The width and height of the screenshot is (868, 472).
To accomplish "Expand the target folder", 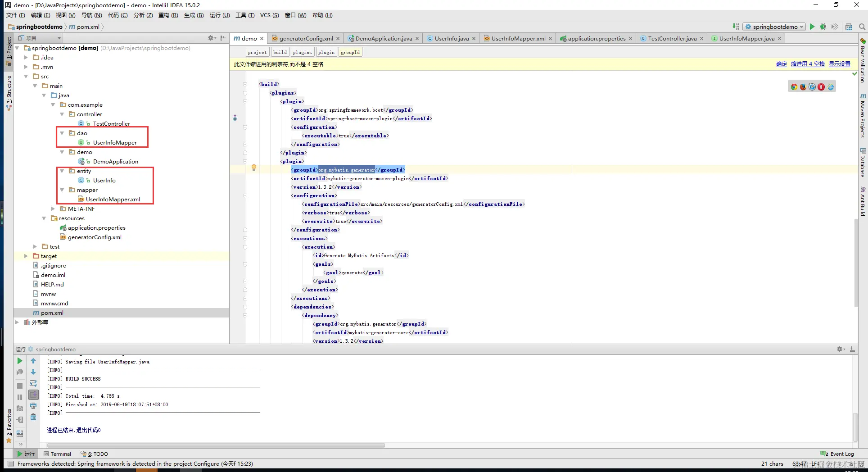I will point(26,256).
